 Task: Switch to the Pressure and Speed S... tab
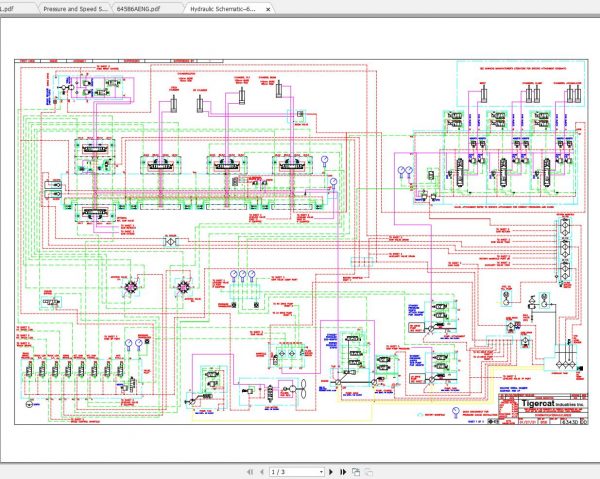click(x=75, y=8)
